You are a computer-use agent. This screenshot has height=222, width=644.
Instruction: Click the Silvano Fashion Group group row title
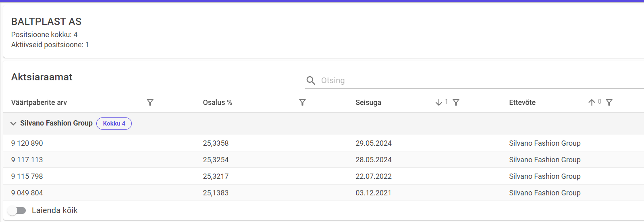[56, 123]
